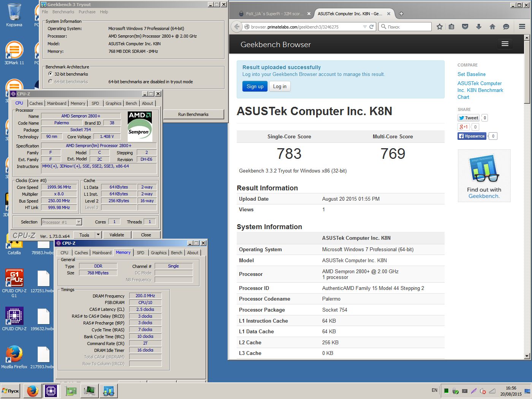Switch to CPU tab in lower CPU-Z
Image resolution: width=532 pixels, height=399 pixels.
coord(65,253)
